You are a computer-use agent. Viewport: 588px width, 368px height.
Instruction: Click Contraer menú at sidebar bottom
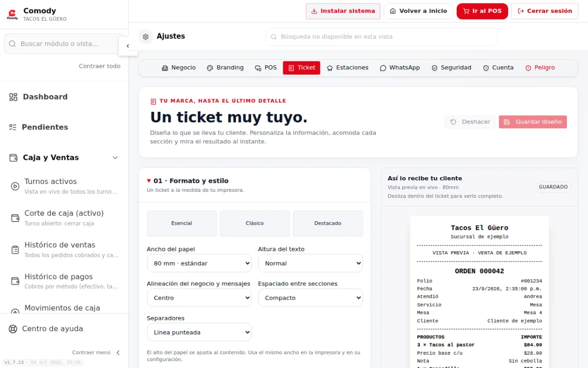[96, 352]
